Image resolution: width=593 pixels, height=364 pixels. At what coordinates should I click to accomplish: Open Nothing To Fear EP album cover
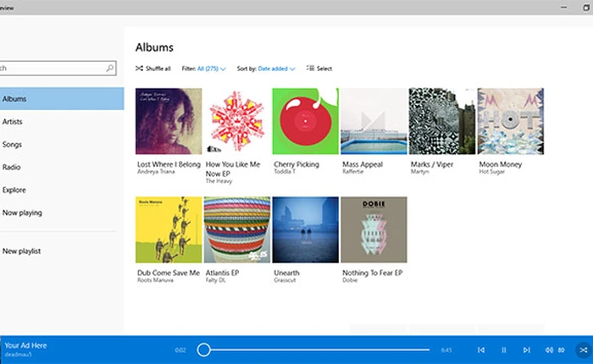tap(374, 229)
